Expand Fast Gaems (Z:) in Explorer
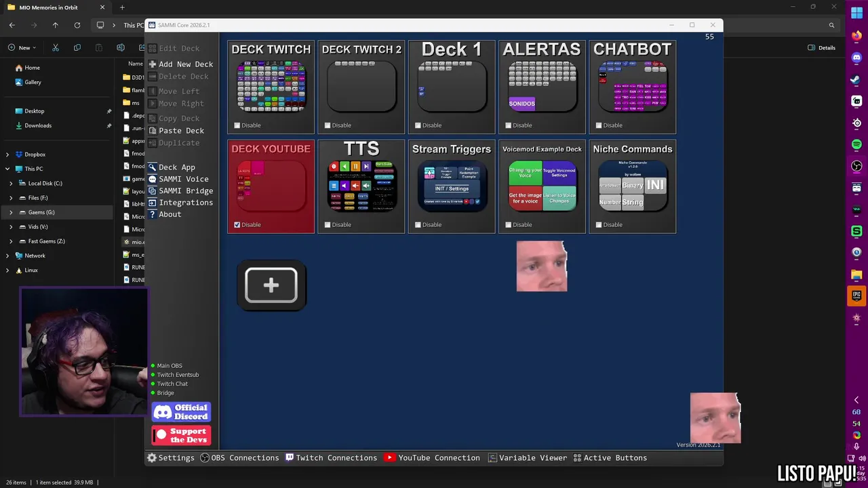This screenshot has height=488, width=868. point(10,241)
